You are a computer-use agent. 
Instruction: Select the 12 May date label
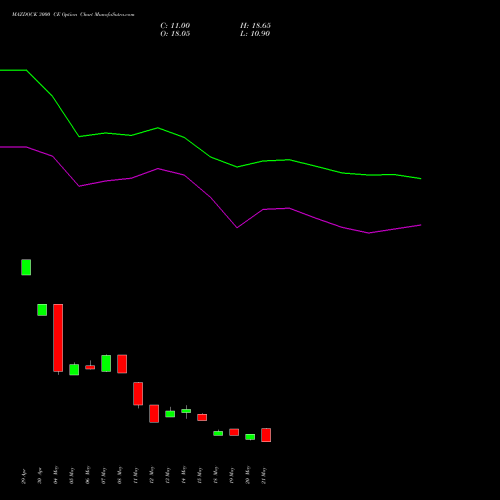click(x=152, y=475)
